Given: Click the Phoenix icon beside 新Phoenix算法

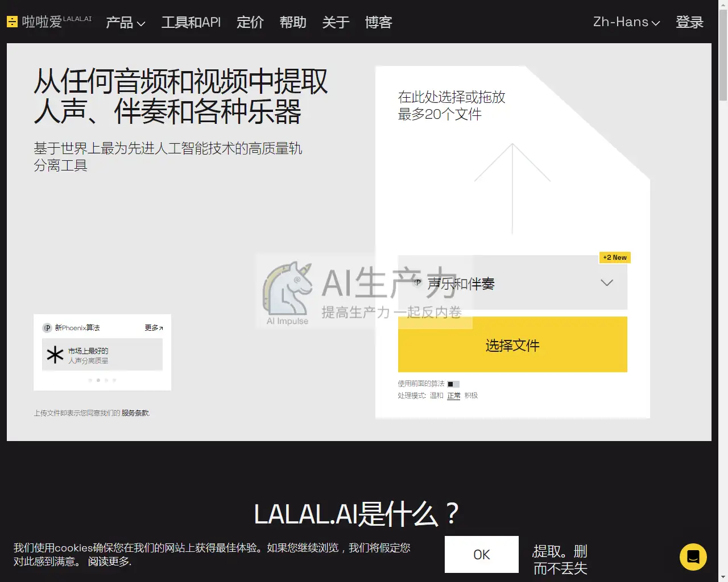Looking at the screenshot, I should click(48, 328).
